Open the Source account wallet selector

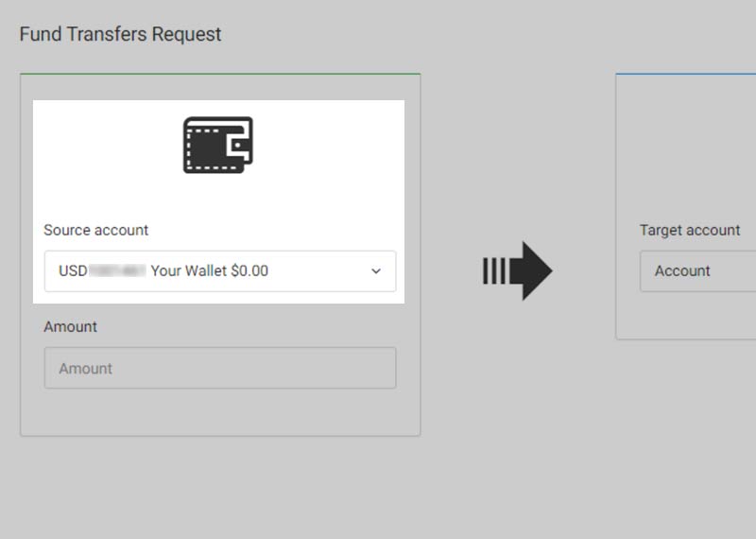[219, 271]
